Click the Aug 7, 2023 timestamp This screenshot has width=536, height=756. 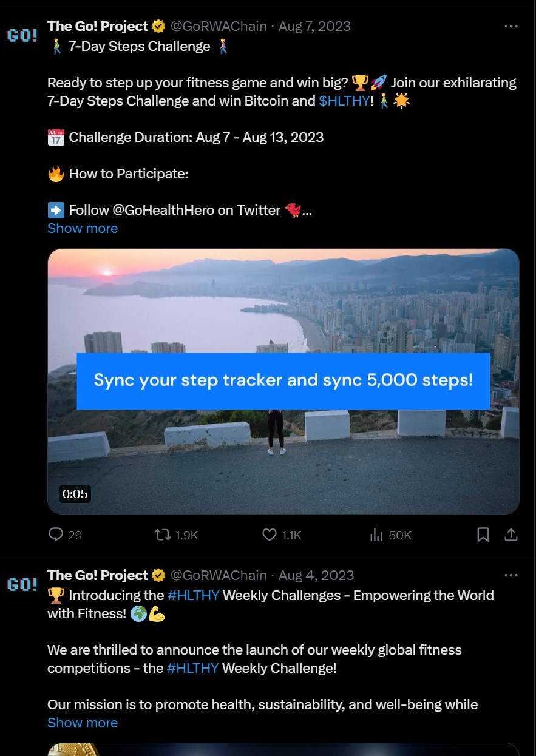click(x=314, y=26)
